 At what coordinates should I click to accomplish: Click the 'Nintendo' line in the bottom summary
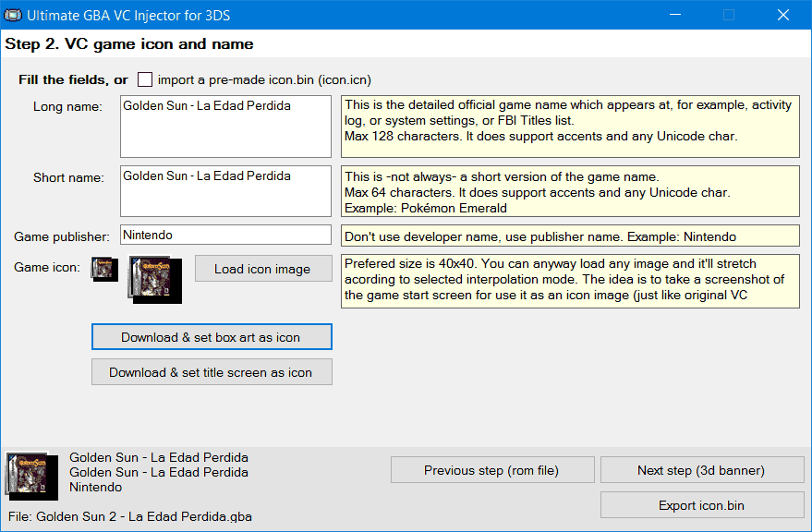pyautogui.click(x=96, y=487)
